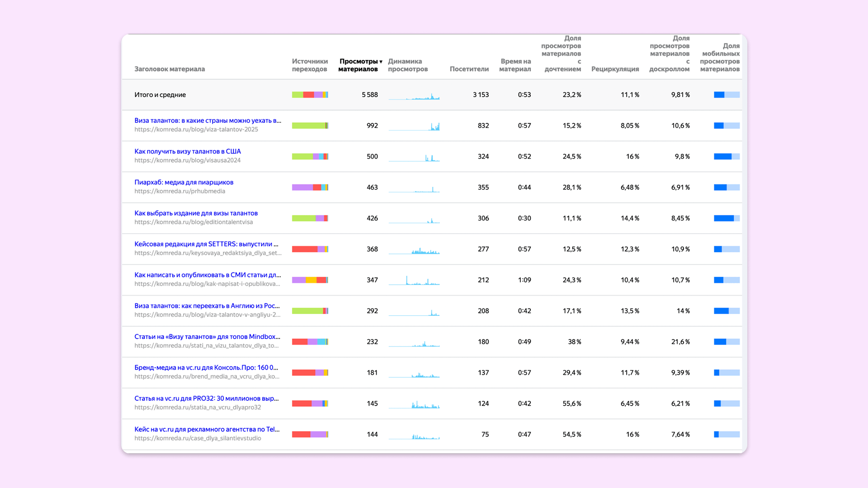
Task: Click Время на материал column header
Action: point(515,65)
